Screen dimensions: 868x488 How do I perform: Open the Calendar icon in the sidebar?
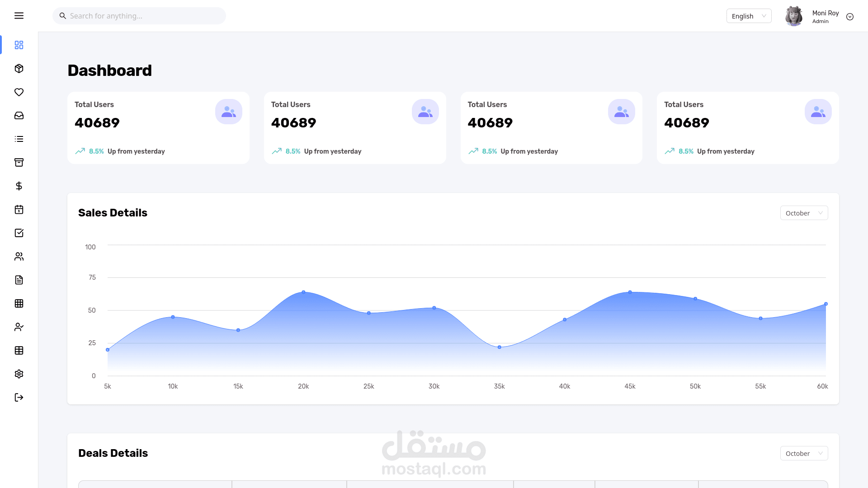point(19,209)
